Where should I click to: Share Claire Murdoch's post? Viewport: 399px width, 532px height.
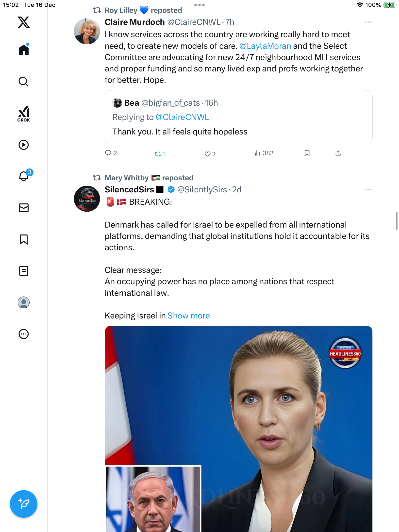coord(338,153)
